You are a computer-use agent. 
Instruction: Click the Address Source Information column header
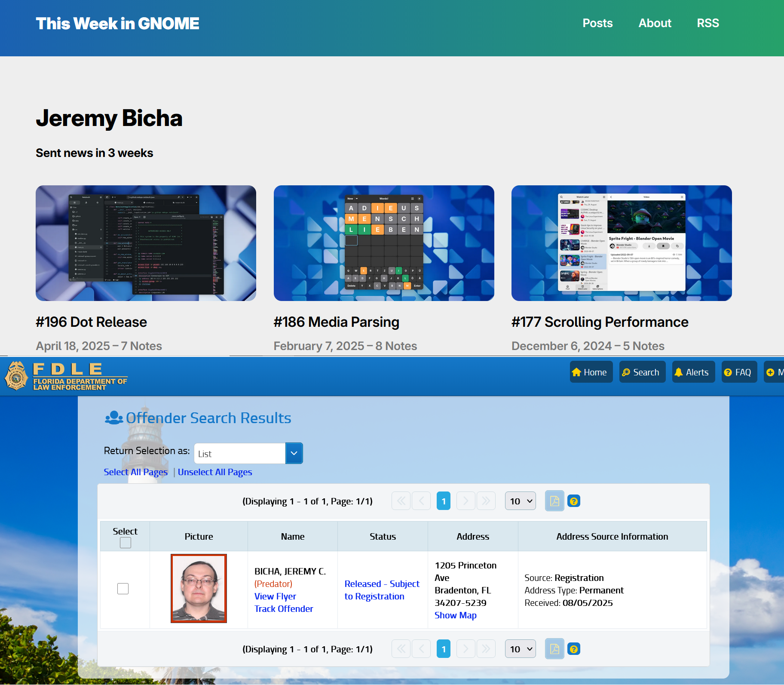pos(612,537)
